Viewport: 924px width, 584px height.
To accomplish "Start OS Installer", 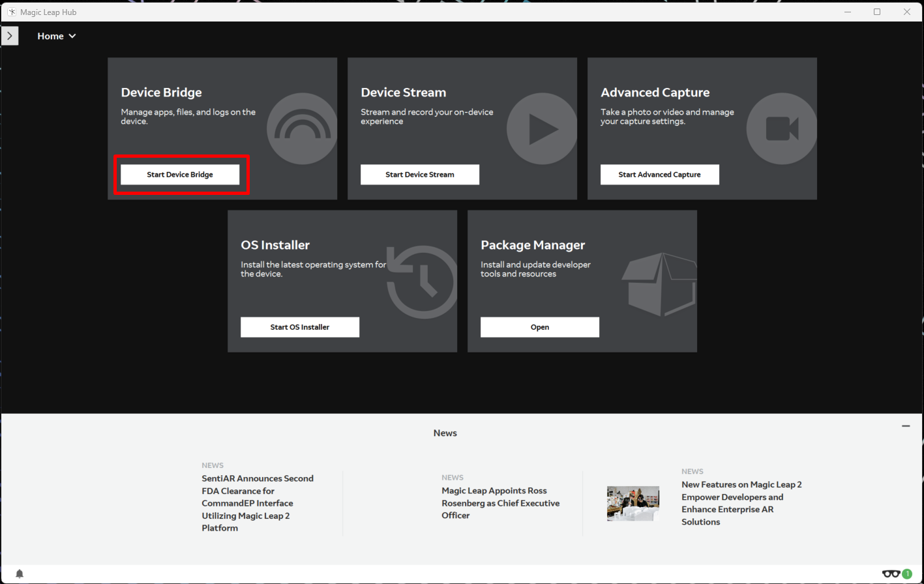I will (300, 327).
